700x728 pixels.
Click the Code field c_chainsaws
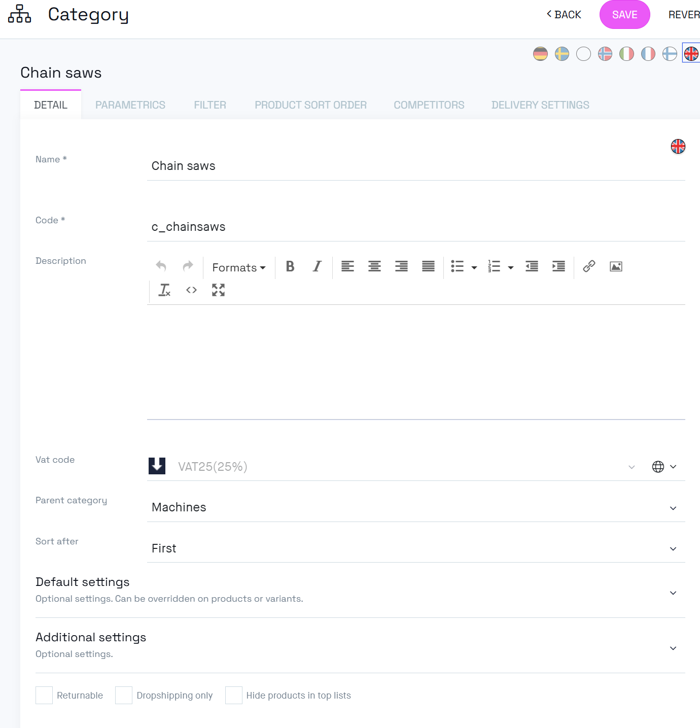(x=416, y=227)
